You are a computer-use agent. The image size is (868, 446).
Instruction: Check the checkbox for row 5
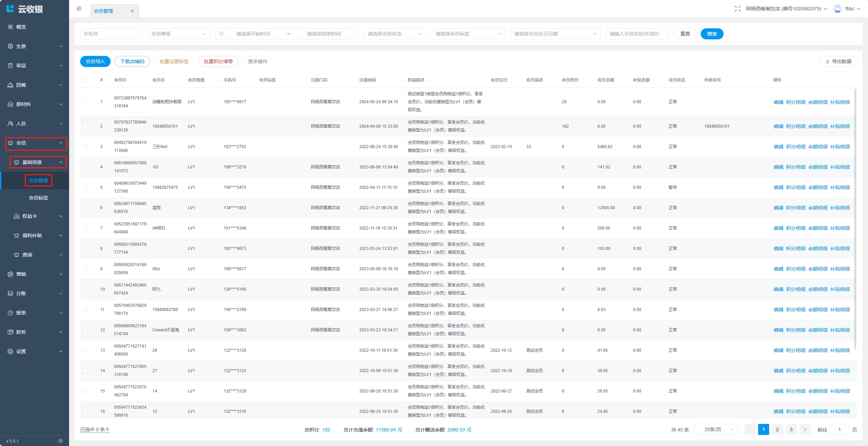pyautogui.click(x=85, y=187)
